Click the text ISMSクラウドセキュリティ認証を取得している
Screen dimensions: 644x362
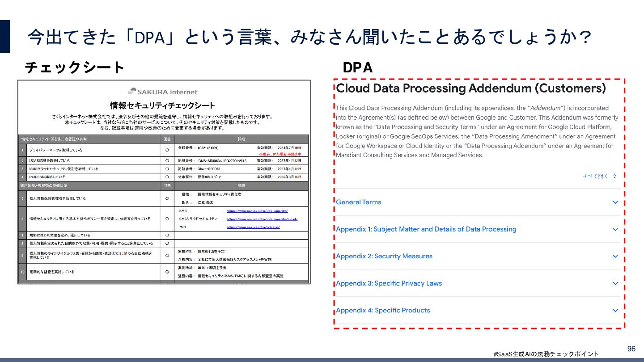click(64, 169)
